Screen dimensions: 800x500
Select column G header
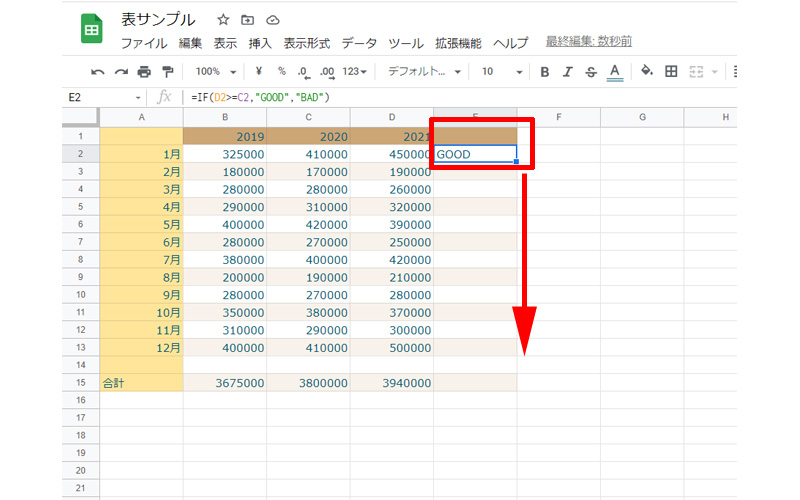pyautogui.click(x=642, y=117)
